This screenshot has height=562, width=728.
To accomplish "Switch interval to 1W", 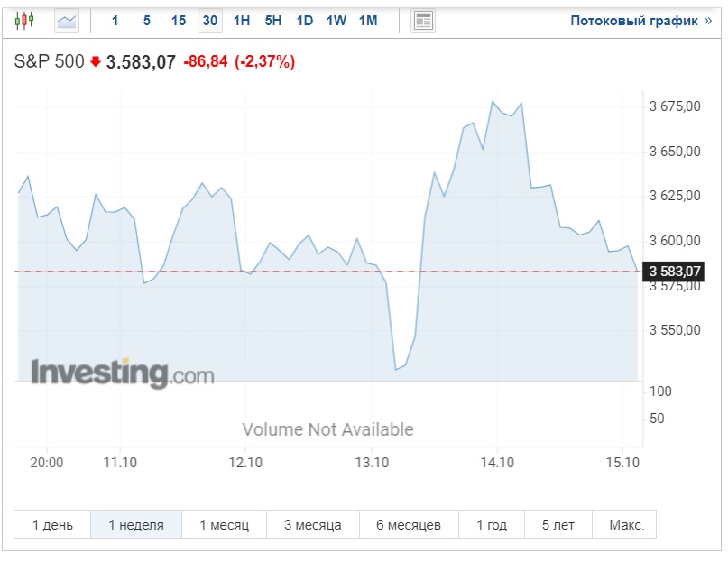I will [336, 21].
